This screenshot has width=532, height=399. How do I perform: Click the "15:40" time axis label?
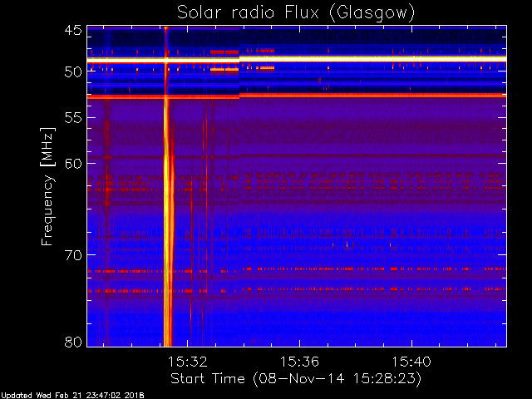[411, 362]
